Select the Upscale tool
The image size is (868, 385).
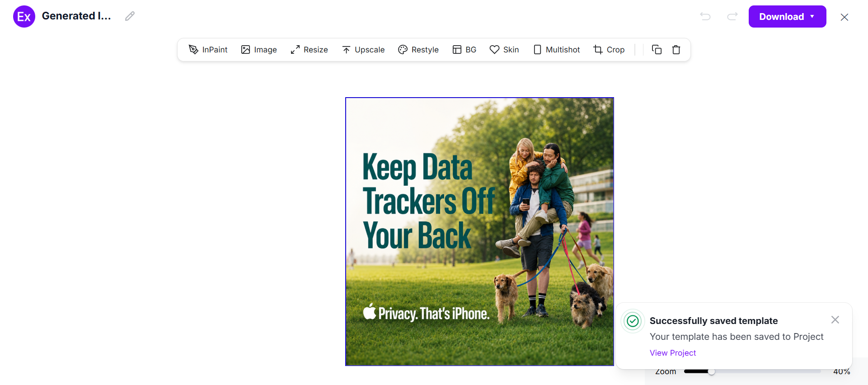pos(363,50)
